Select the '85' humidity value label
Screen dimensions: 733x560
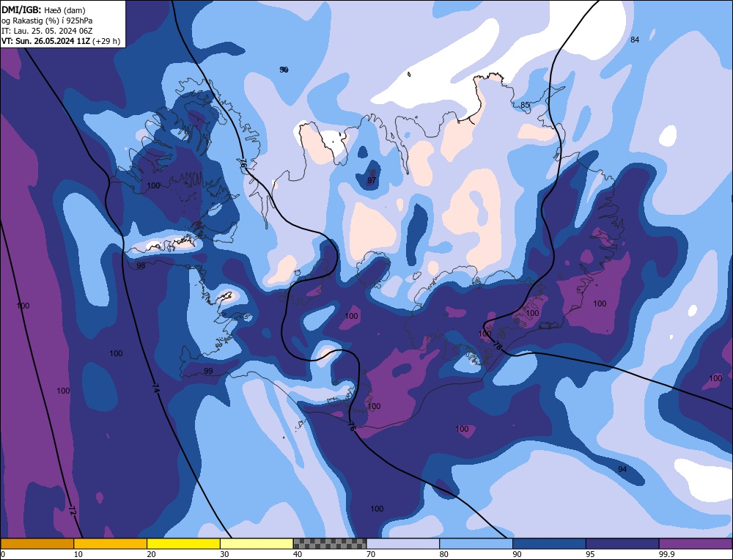pyautogui.click(x=525, y=105)
